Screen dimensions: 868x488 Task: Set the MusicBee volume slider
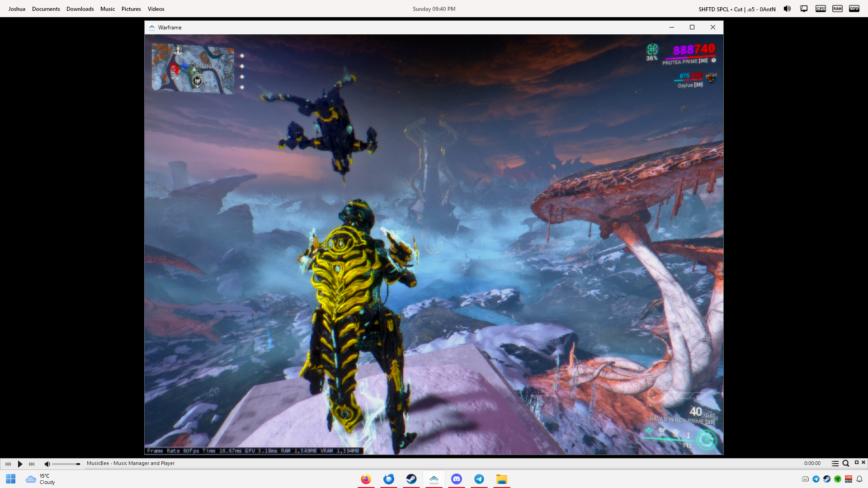pos(66,464)
